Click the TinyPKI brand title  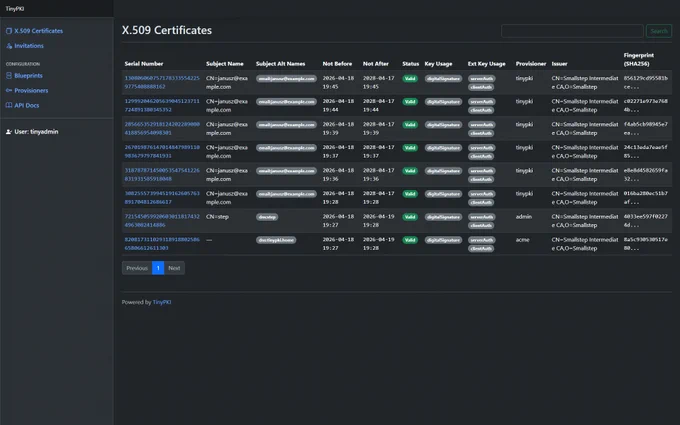click(x=15, y=9)
